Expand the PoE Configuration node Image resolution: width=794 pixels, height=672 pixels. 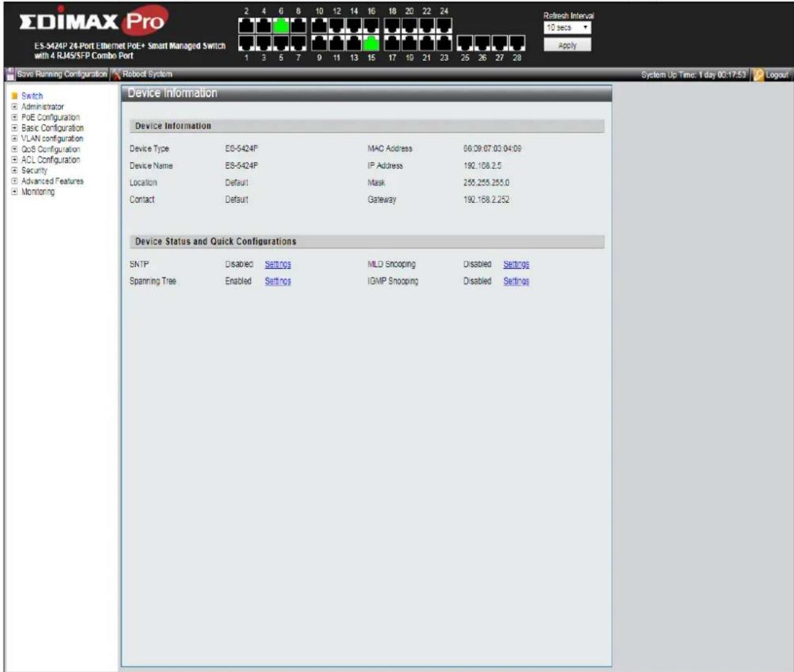pos(15,117)
